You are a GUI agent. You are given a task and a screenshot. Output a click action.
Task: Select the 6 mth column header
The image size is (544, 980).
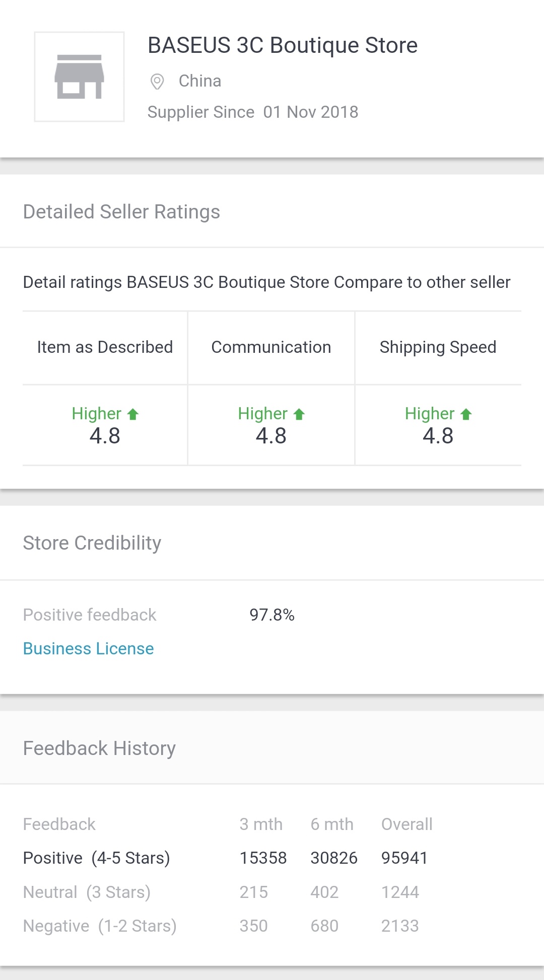(x=332, y=824)
